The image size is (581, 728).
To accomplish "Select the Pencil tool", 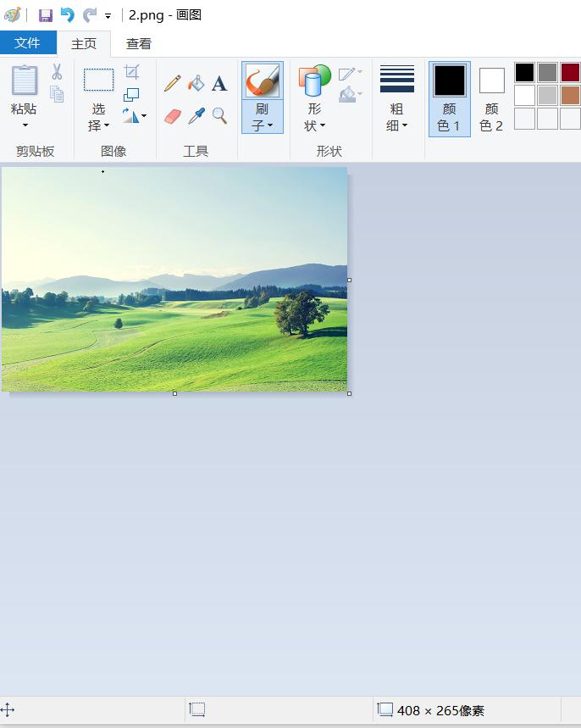I will coord(172,84).
